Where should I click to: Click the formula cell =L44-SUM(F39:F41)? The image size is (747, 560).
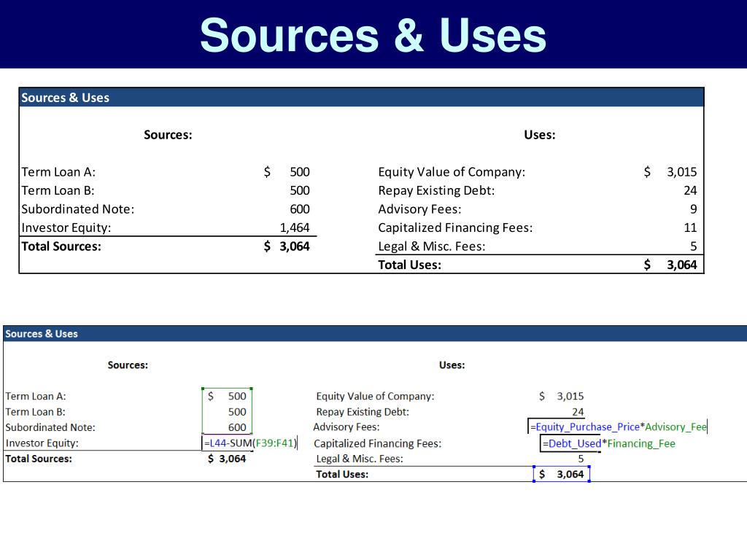tap(251, 443)
